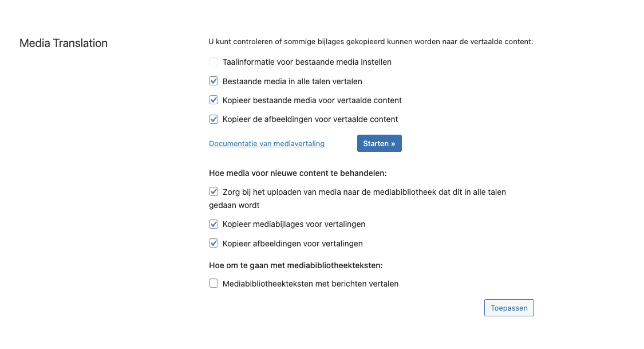Screen dimensions: 644x349
Task: Click the label text 'Kopieer mediabijlages voor vertalingen'
Action: [294, 225]
